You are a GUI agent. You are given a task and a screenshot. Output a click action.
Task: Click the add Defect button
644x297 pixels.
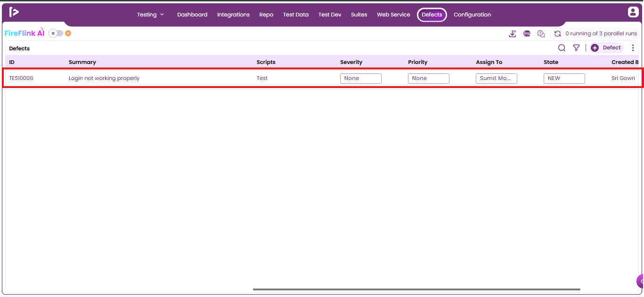[x=607, y=48]
